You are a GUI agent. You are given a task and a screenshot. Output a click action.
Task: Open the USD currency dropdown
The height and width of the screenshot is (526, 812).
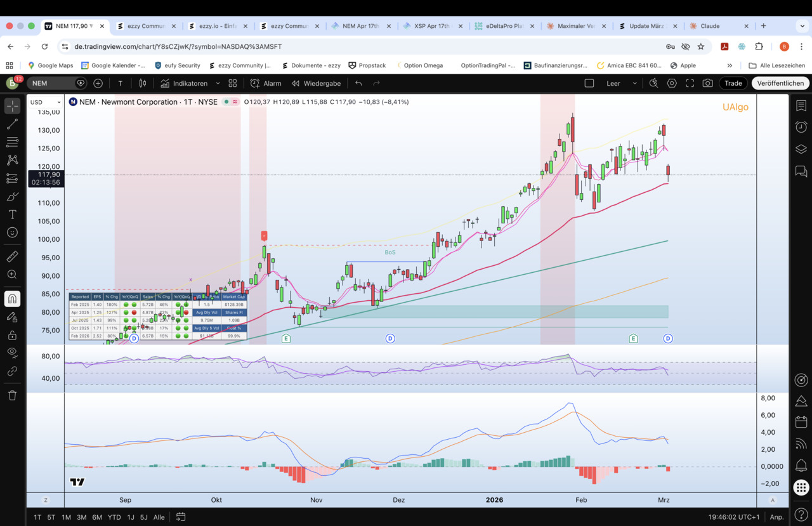[46, 102]
